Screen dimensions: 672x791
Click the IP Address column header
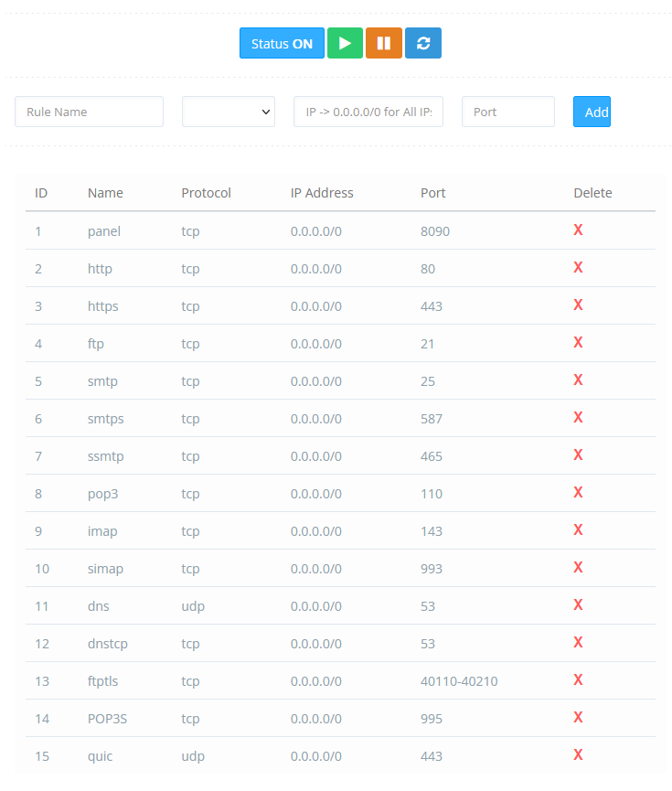tap(322, 193)
